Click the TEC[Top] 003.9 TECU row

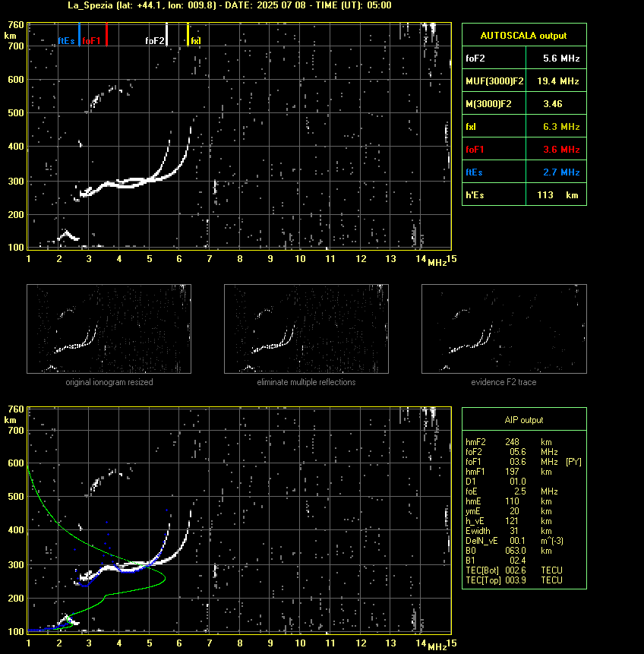[x=514, y=580]
